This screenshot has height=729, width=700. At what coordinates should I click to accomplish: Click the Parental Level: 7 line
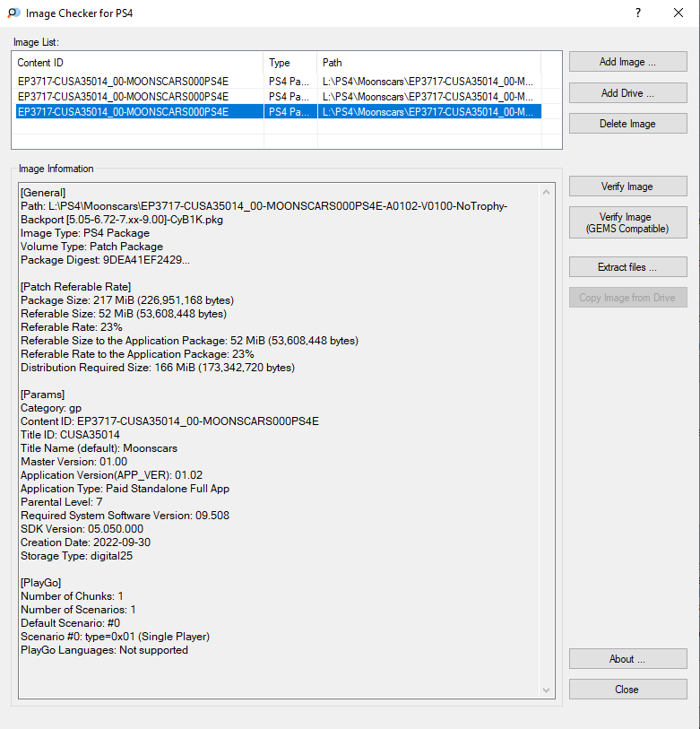coord(61,502)
